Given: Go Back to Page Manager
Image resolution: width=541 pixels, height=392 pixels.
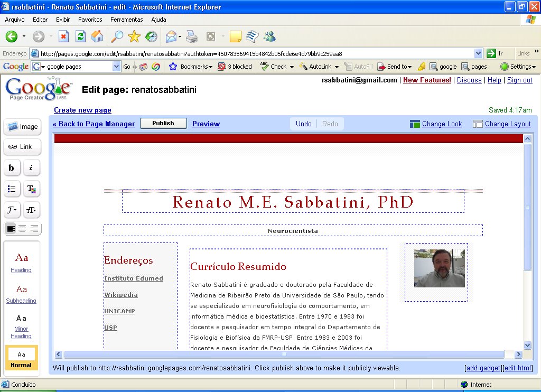Looking at the screenshot, I should click(94, 124).
